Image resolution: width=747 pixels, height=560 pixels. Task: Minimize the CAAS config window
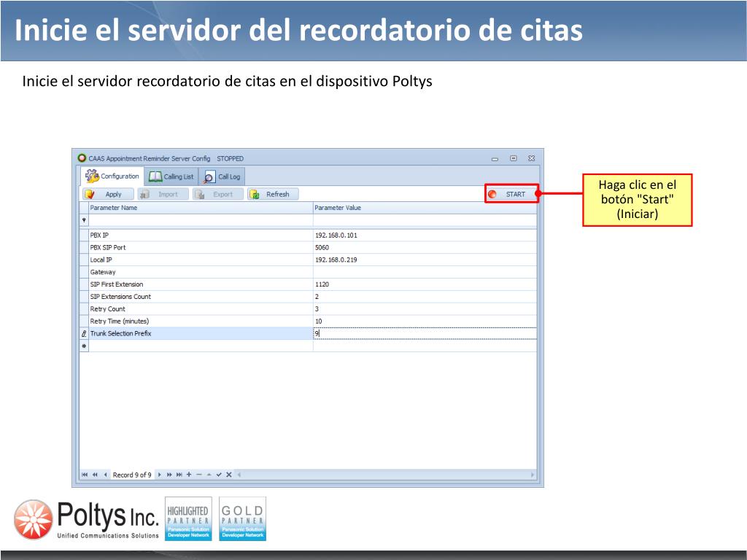pyautogui.click(x=495, y=158)
